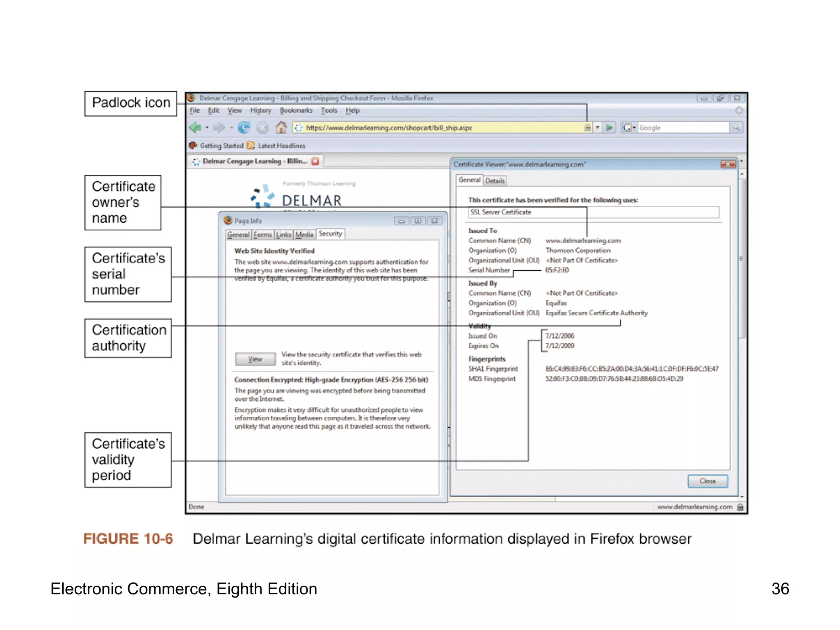This screenshot has height=630, width=840.
Task: Go to the Home page icon
Action: 281,128
